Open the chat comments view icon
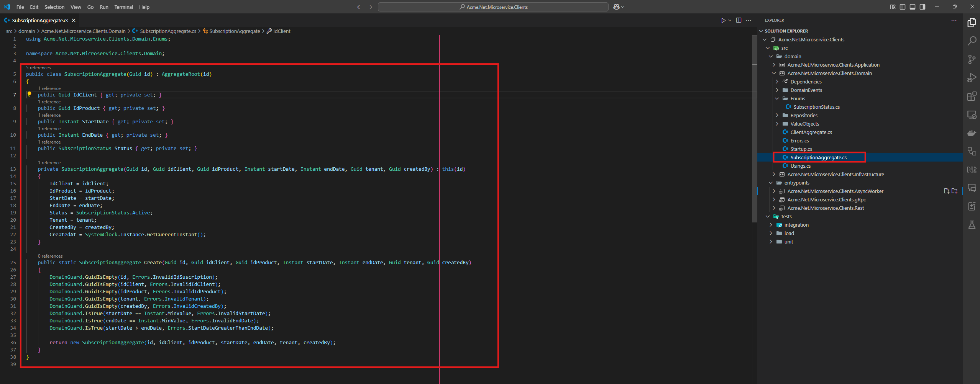Viewport: 980px width, 384px height. coord(972,188)
